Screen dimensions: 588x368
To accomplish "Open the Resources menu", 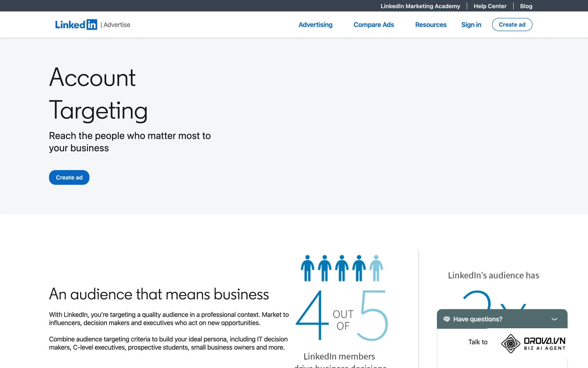I will [431, 25].
